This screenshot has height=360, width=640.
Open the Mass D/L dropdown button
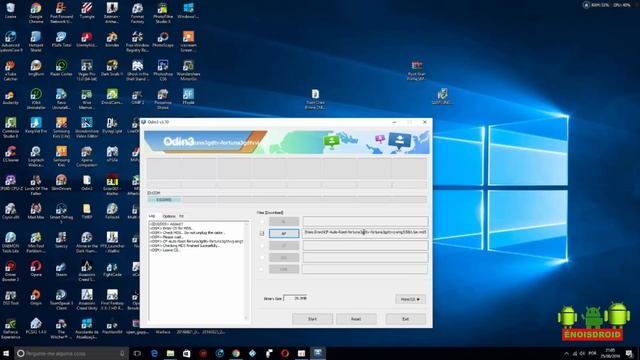(x=410, y=299)
